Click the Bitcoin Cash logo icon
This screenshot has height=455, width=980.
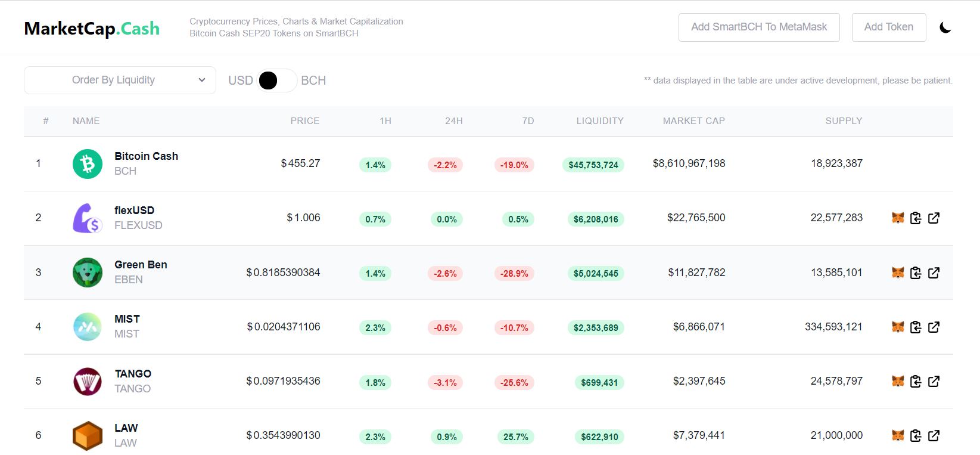pos(88,164)
